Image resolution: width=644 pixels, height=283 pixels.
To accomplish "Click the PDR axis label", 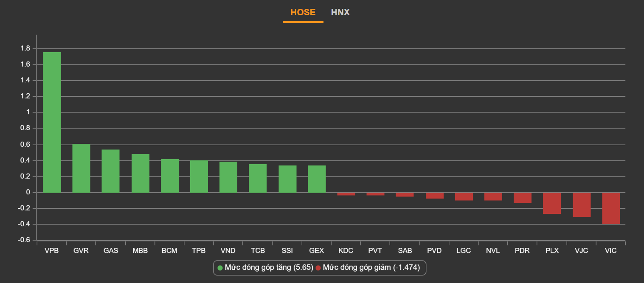I will (x=522, y=251).
